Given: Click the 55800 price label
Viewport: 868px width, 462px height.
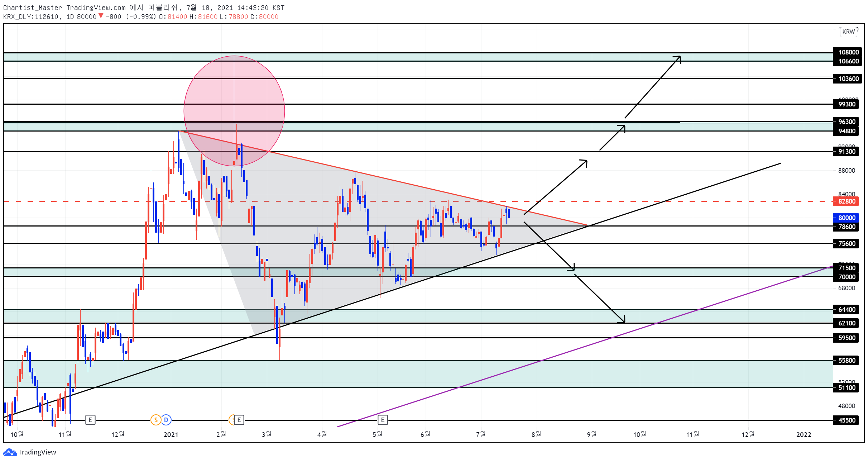Looking at the screenshot, I should coord(846,361).
